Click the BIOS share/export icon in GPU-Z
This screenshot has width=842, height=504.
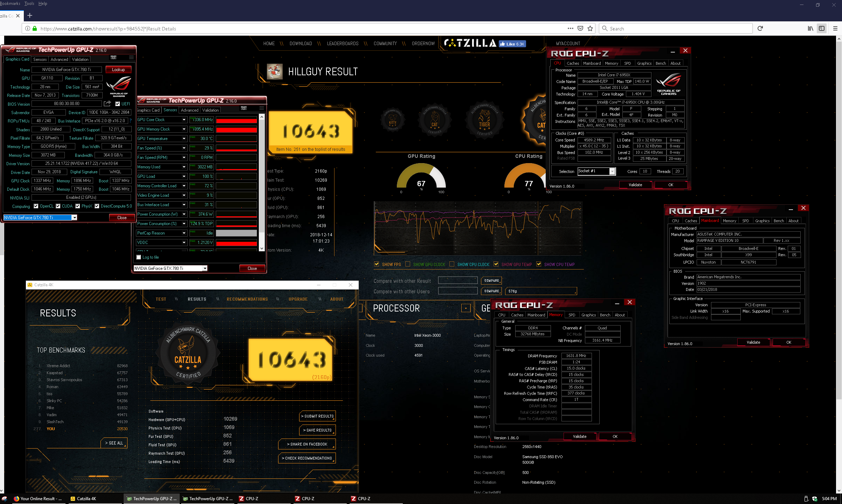click(x=108, y=104)
